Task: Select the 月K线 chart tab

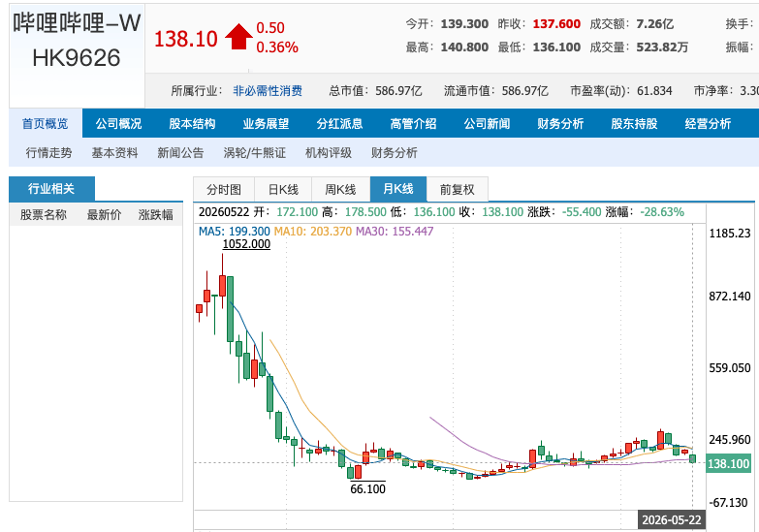Action: pyautogui.click(x=398, y=189)
